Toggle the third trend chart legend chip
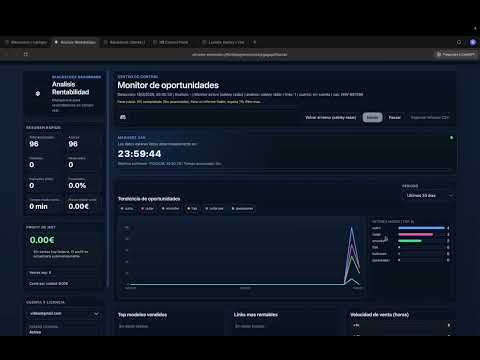Viewport: 480px width, 360px height. click(170, 209)
